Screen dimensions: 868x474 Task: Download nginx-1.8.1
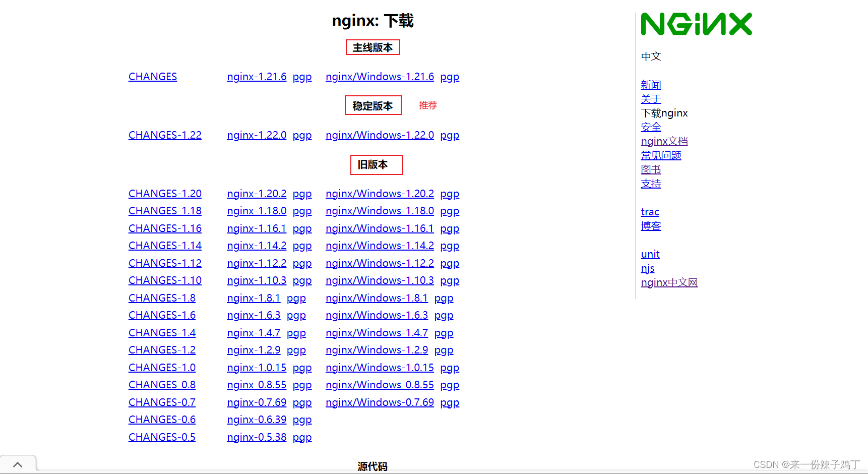pyautogui.click(x=254, y=298)
